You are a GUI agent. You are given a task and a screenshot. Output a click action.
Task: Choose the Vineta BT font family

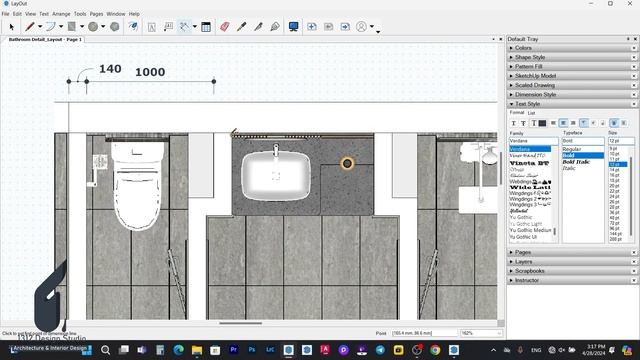(x=529, y=163)
